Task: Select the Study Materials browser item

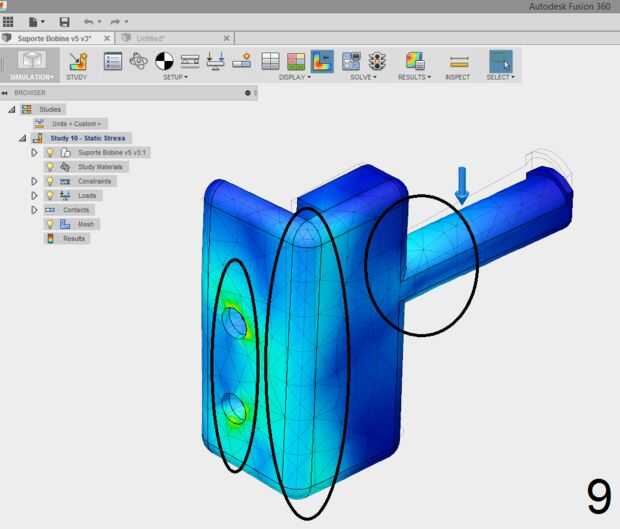Action: (100, 167)
